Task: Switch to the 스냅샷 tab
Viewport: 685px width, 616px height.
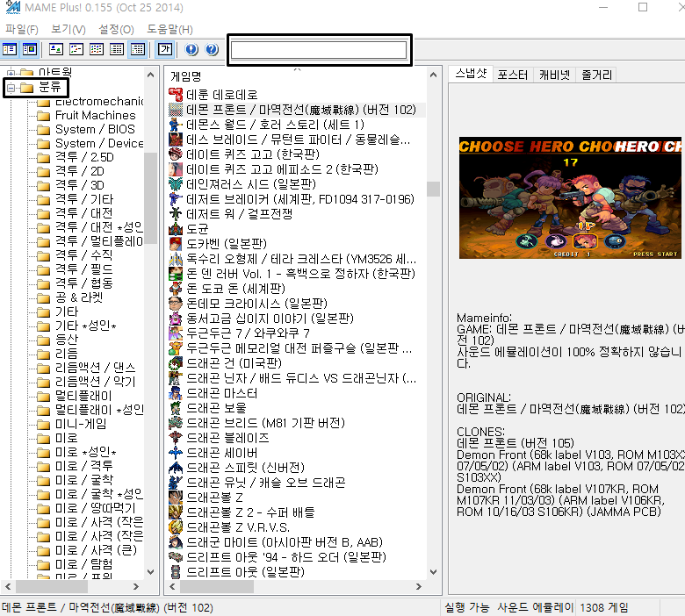Action: click(471, 74)
